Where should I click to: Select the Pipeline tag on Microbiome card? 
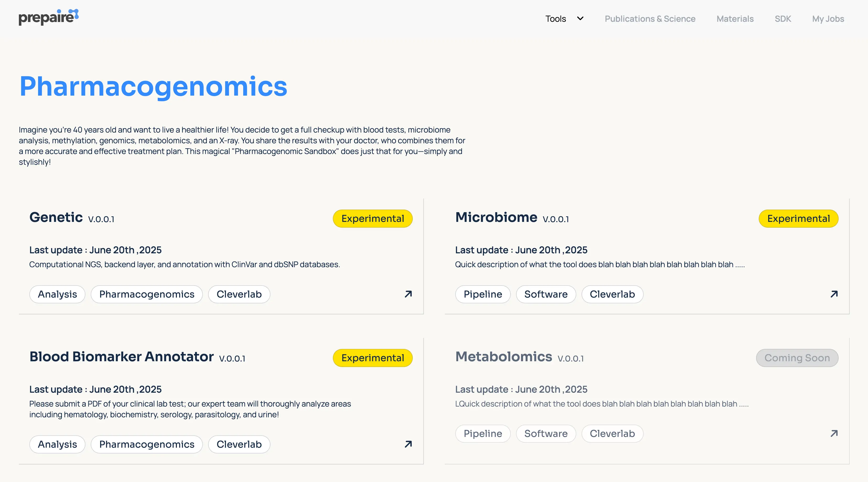click(x=483, y=294)
